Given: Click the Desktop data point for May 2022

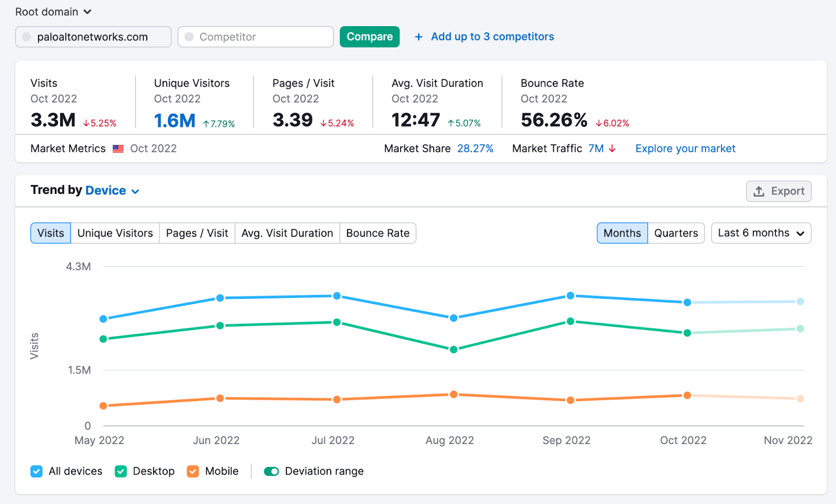Looking at the screenshot, I should (x=103, y=339).
